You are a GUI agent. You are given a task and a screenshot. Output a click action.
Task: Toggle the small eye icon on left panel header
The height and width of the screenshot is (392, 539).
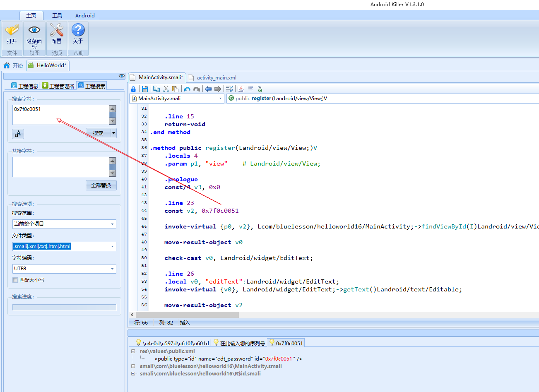click(x=121, y=76)
